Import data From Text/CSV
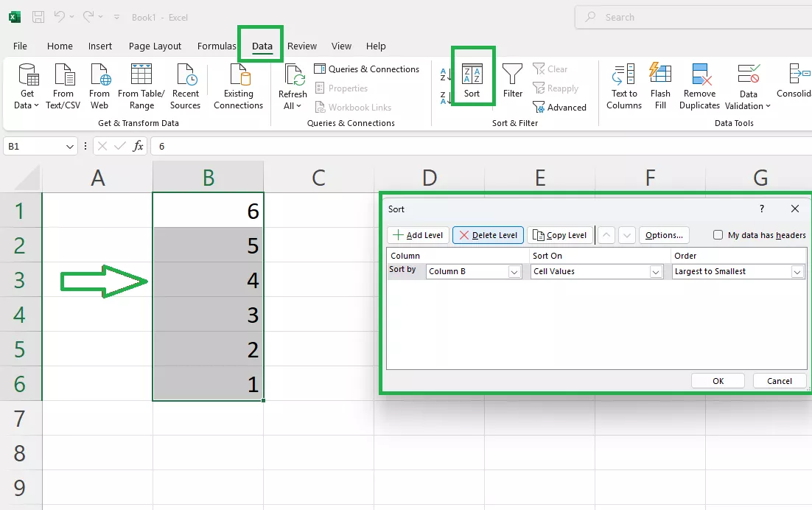This screenshot has width=812, height=510. pyautogui.click(x=63, y=86)
